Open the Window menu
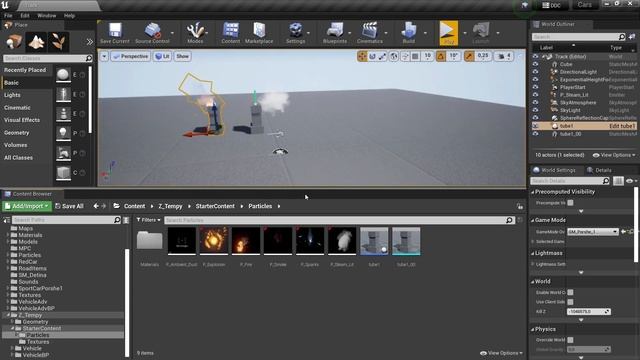 pos(47,16)
